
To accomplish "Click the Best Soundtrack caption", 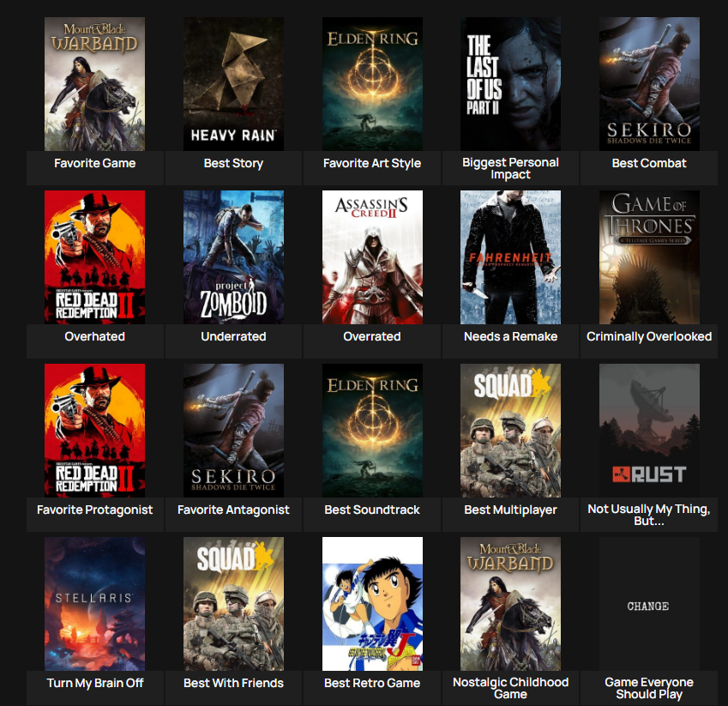I will (x=372, y=510).
